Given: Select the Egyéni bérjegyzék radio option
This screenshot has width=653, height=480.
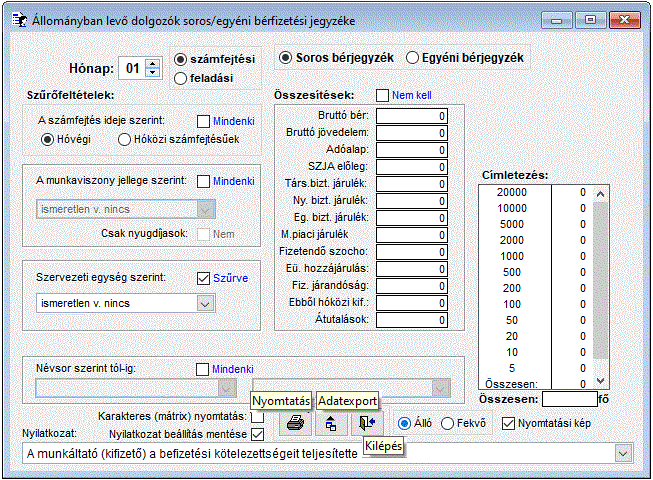Looking at the screenshot, I should [413, 58].
